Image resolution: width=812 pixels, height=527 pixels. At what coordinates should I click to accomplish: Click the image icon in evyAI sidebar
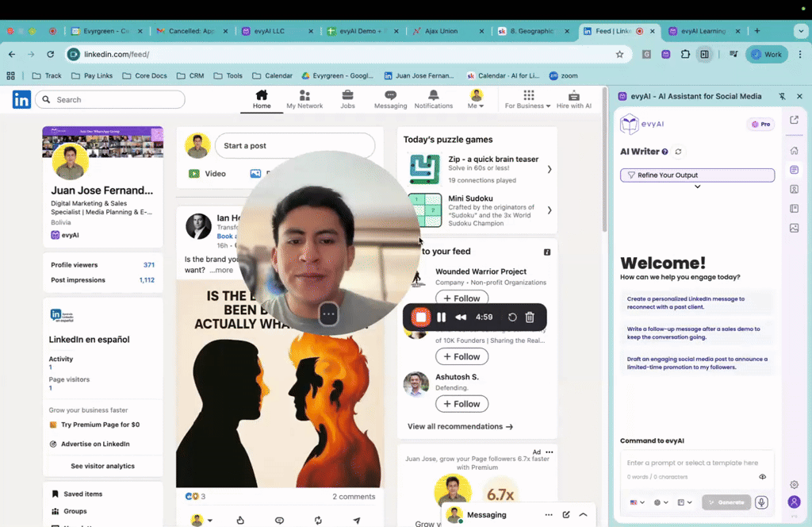click(x=793, y=228)
